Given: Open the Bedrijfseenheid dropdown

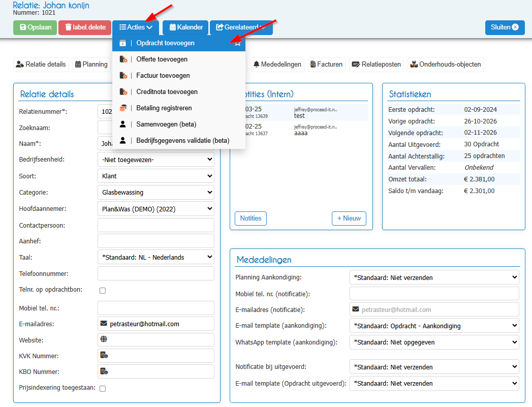Looking at the screenshot, I should 156,160.
